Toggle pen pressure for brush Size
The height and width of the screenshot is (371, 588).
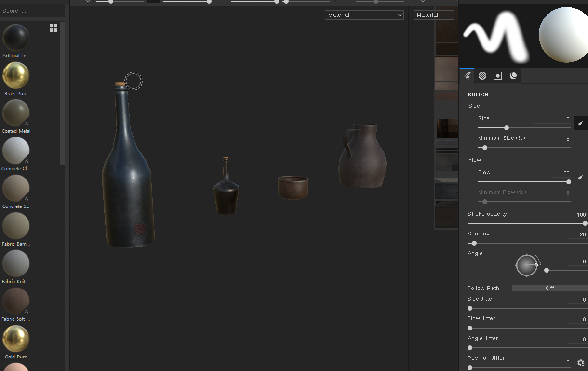click(580, 123)
